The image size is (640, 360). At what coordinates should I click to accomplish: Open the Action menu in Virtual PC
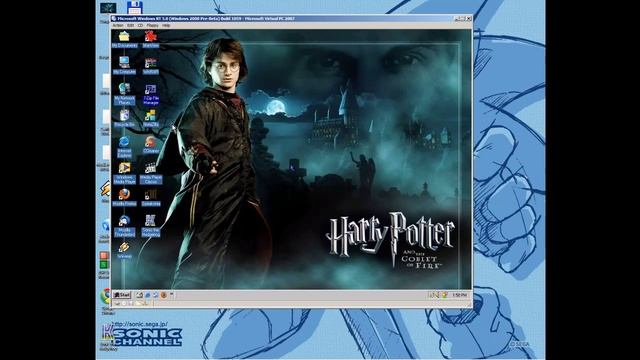point(118,25)
